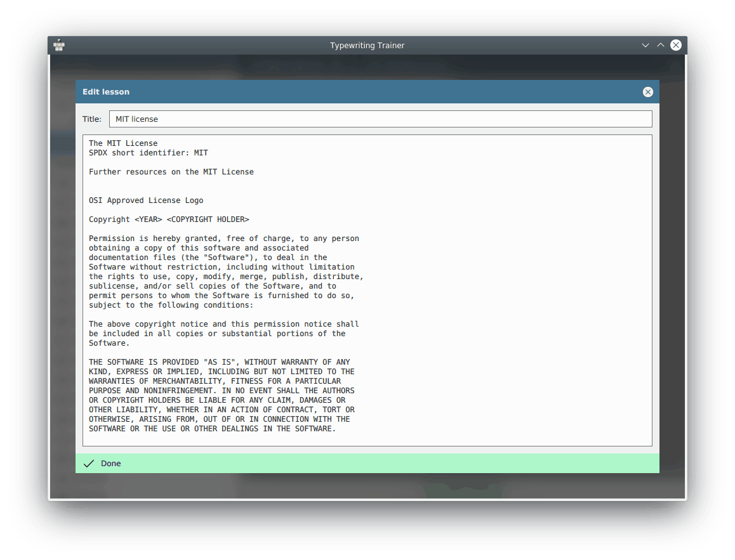
Task: Focus the lesson Title input field
Action: [380, 119]
